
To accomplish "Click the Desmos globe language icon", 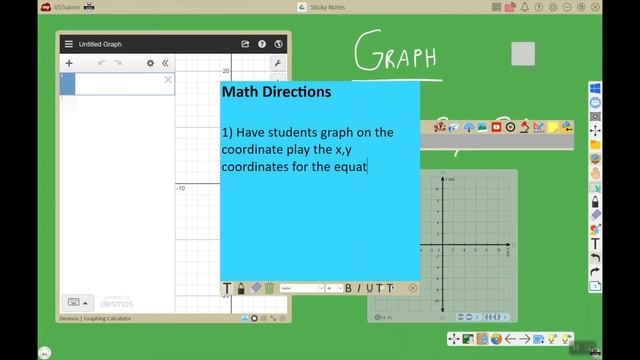I will (278, 44).
